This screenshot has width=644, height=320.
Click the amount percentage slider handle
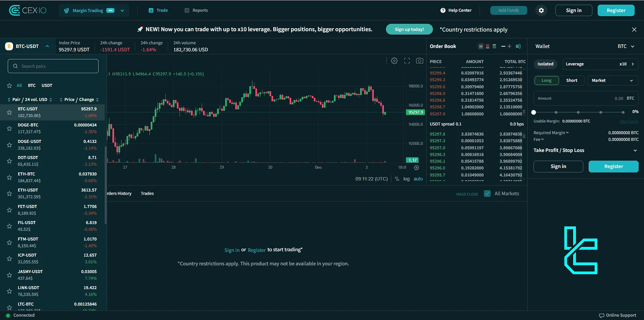pos(534,112)
